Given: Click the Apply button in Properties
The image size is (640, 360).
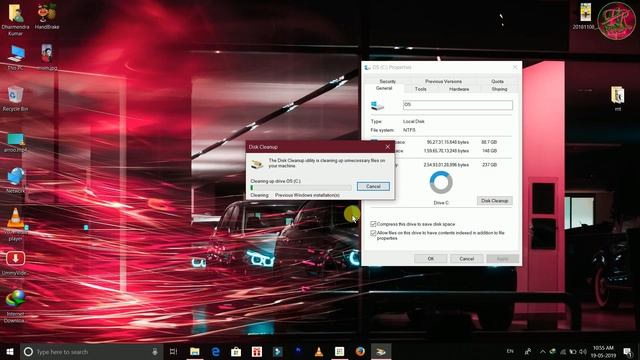Looking at the screenshot, I should [502, 259].
